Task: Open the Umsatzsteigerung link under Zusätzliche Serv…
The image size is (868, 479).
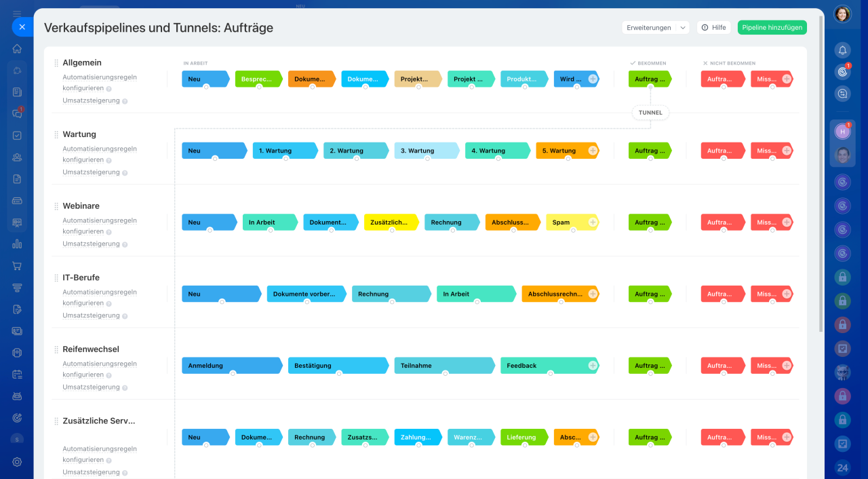Action: pyautogui.click(x=91, y=472)
